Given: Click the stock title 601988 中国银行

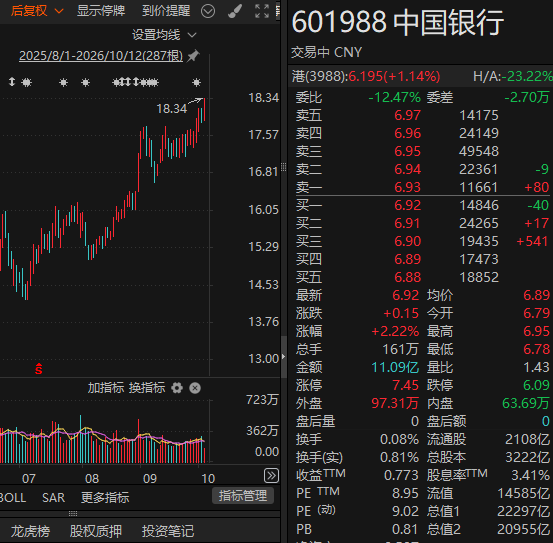Looking at the screenshot, I should click(397, 23).
